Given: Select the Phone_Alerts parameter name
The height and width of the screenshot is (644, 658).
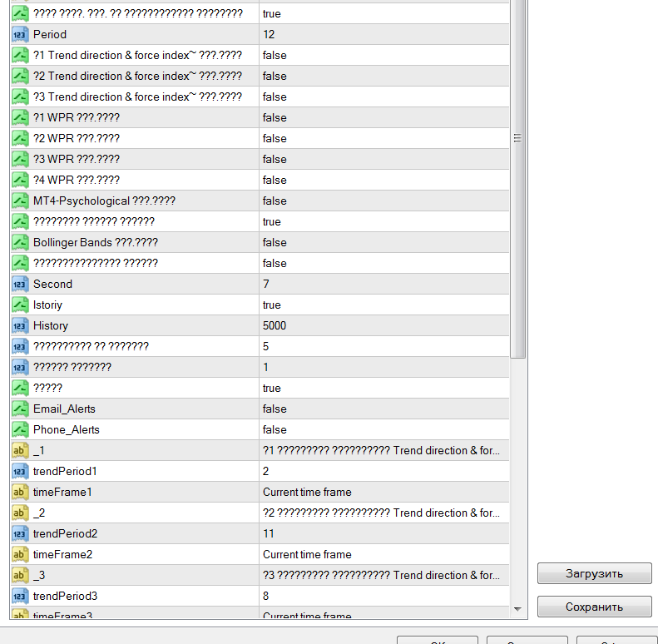Looking at the screenshot, I should 67,429.
